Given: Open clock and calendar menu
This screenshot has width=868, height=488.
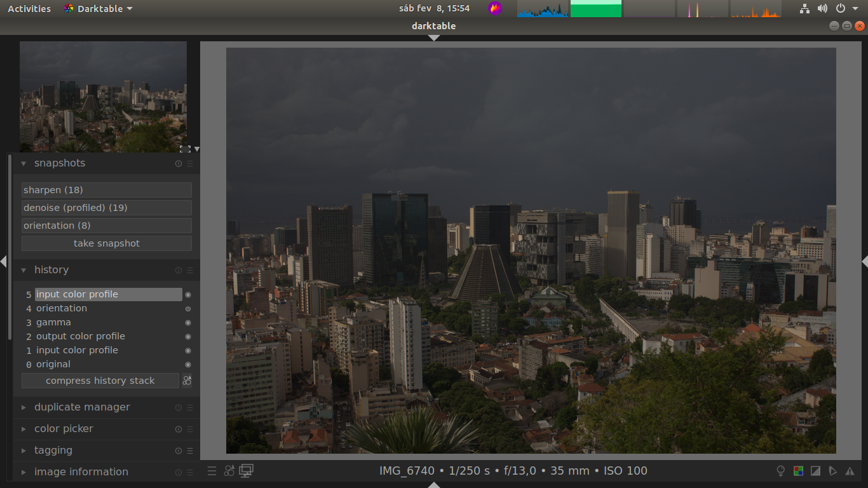Looking at the screenshot, I should [434, 9].
